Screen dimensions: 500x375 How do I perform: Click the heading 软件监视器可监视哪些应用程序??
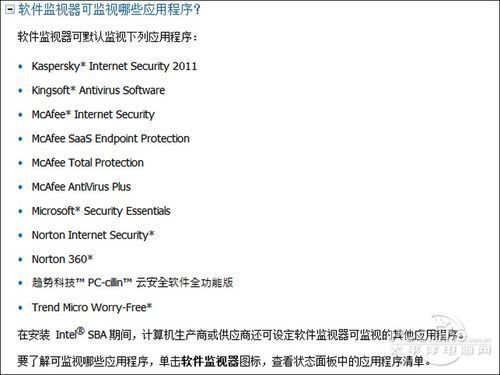pos(109,10)
